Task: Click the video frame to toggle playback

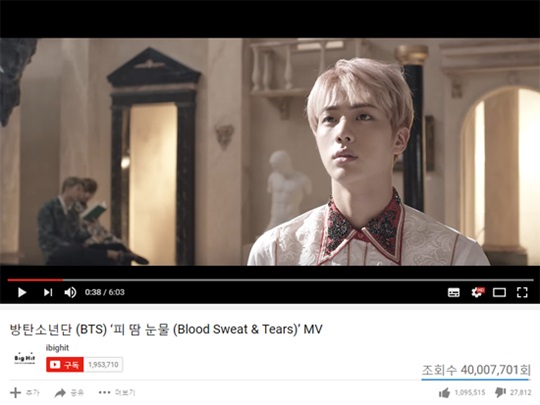Action: 270,152
